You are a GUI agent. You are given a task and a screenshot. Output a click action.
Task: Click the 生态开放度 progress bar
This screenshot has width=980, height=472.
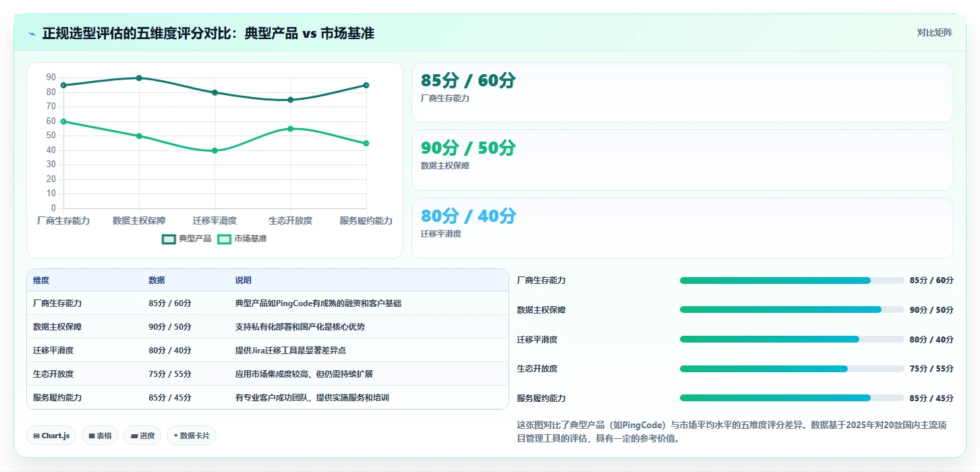[x=792, y=369]
